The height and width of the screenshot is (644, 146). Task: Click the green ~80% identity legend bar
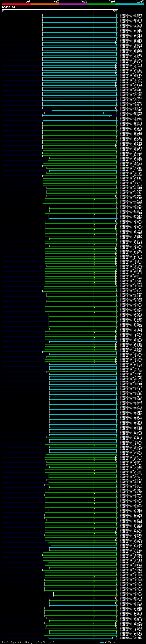pos(101,4)
